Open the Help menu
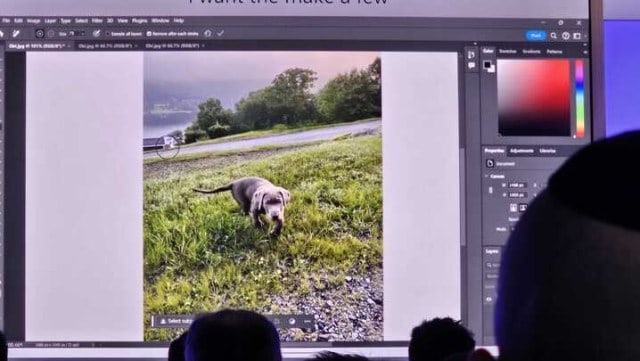The width and height of the screenshot is (640, 361). (178, 20)
